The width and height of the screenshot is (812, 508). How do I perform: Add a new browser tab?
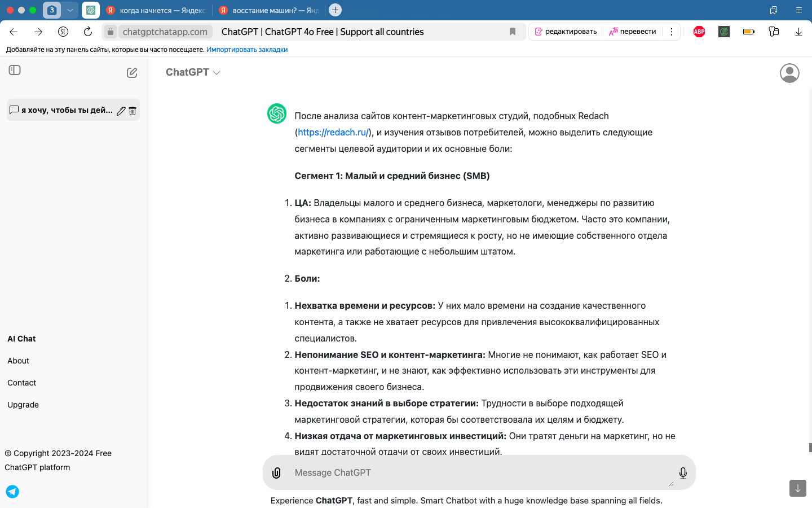point(335,10)
